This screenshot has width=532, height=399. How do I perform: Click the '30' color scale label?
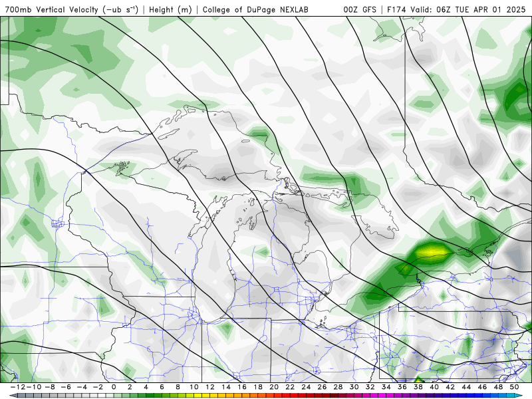pos(354,387)
